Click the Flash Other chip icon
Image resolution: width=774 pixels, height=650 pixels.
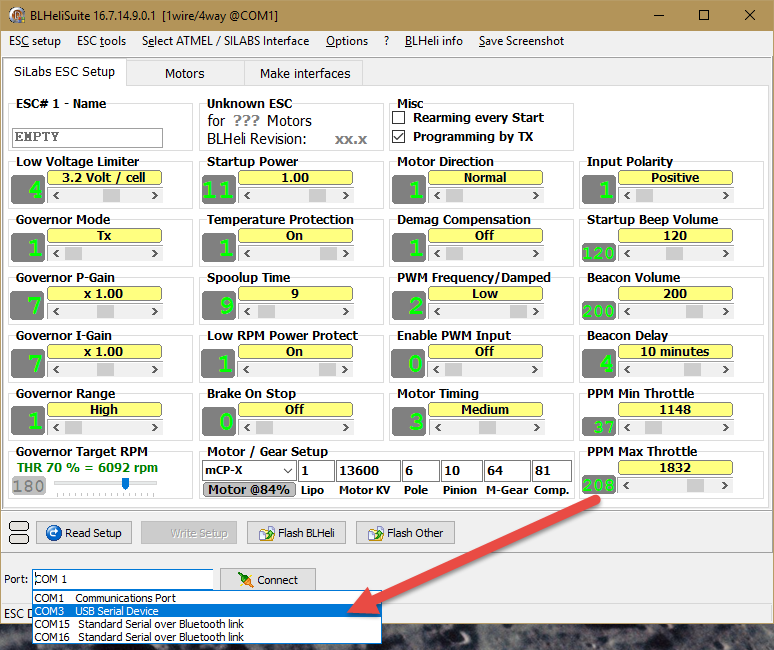(x=375, y=534)
